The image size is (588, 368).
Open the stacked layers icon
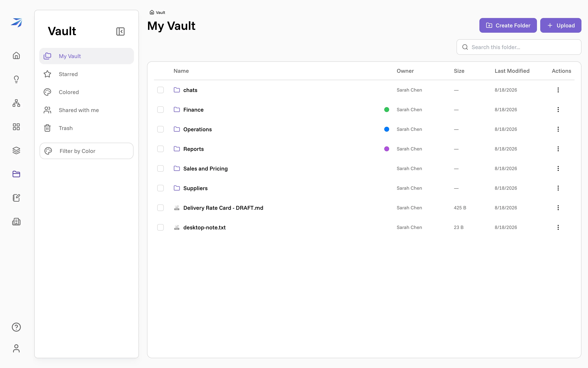(16, 150)
